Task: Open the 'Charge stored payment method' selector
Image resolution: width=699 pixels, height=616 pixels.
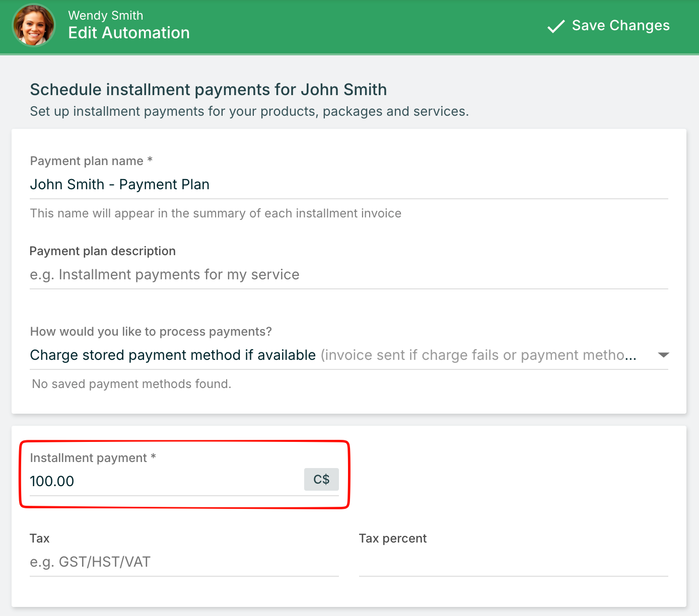Action: coord(332,355)
